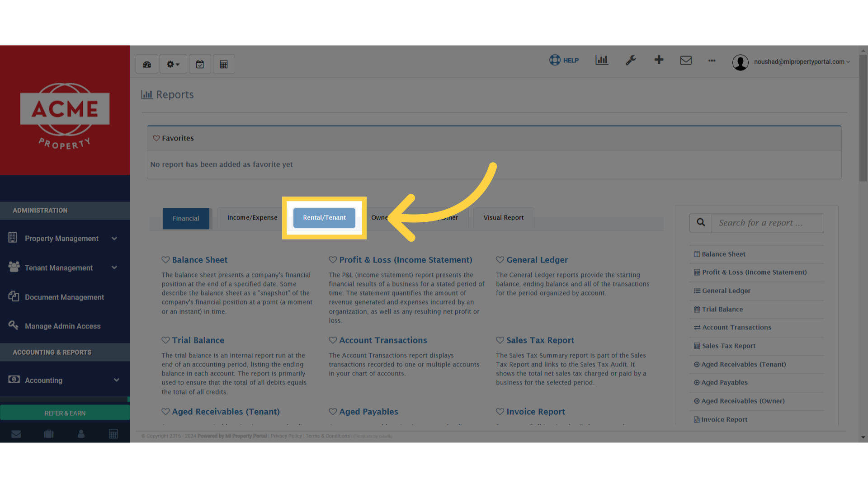Click the page vertical scrollbar thumb
The image size is (868, 488).
pos(863,118)
